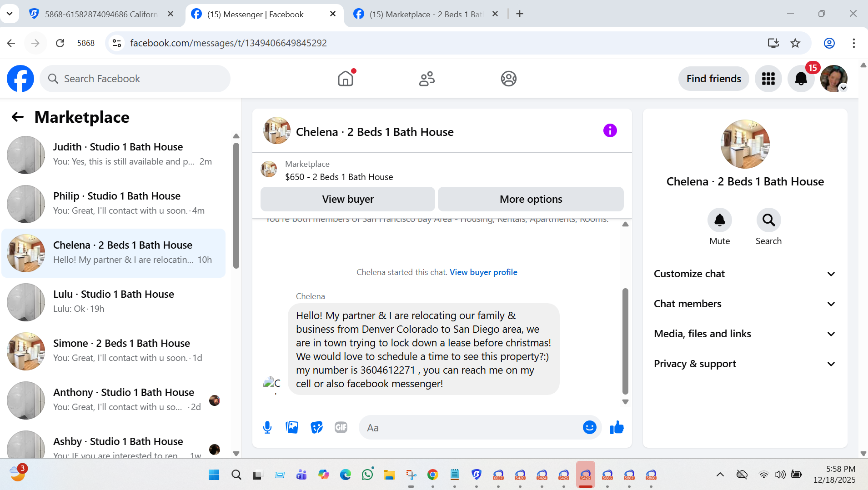Close the Marketplace 2 Beds tab
868x490 pixels.
point(495,14)
